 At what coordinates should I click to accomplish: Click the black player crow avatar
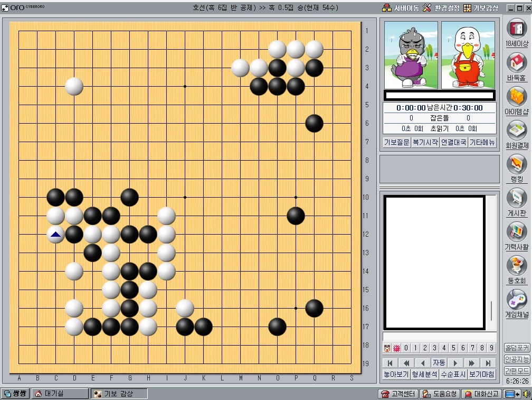(411, 55)
